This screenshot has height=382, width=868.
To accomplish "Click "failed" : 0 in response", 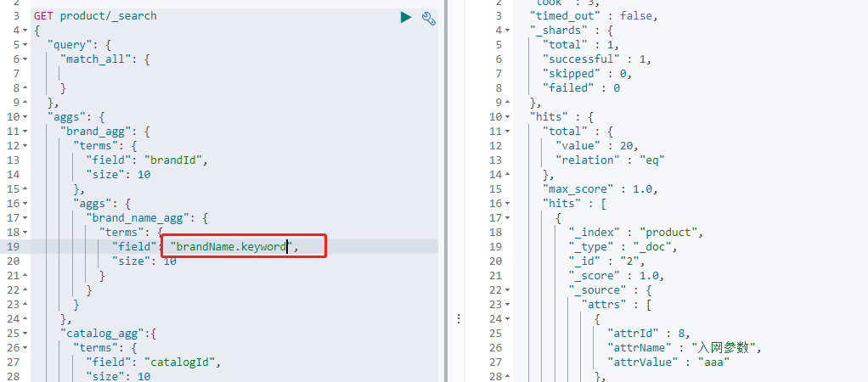I will coord(581,88).
